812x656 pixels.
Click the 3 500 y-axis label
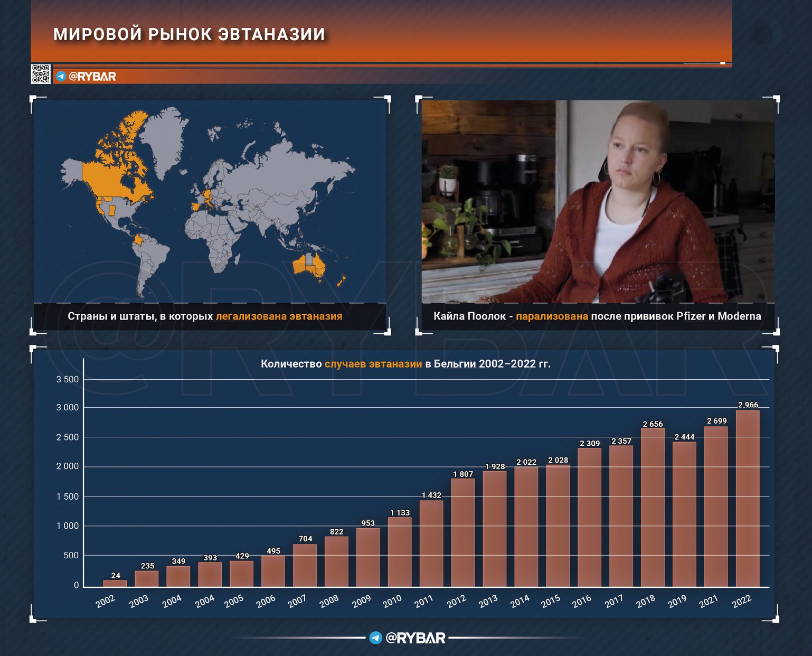[x=68, y=379]
